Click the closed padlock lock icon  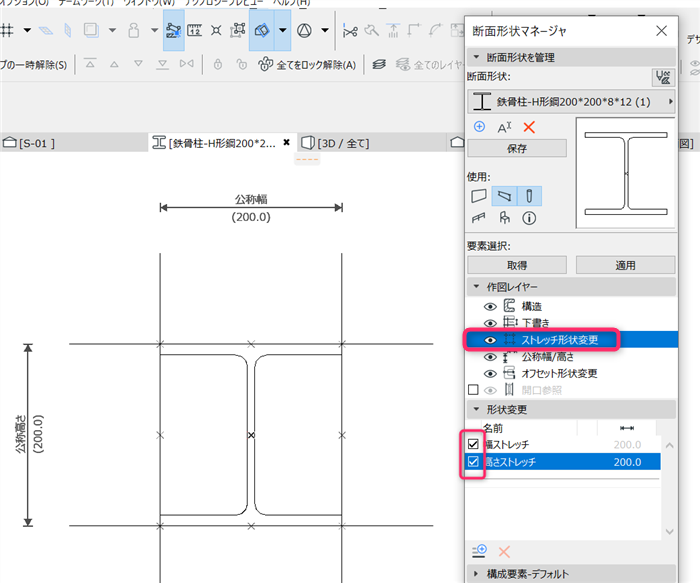click(x=217, y=64)
